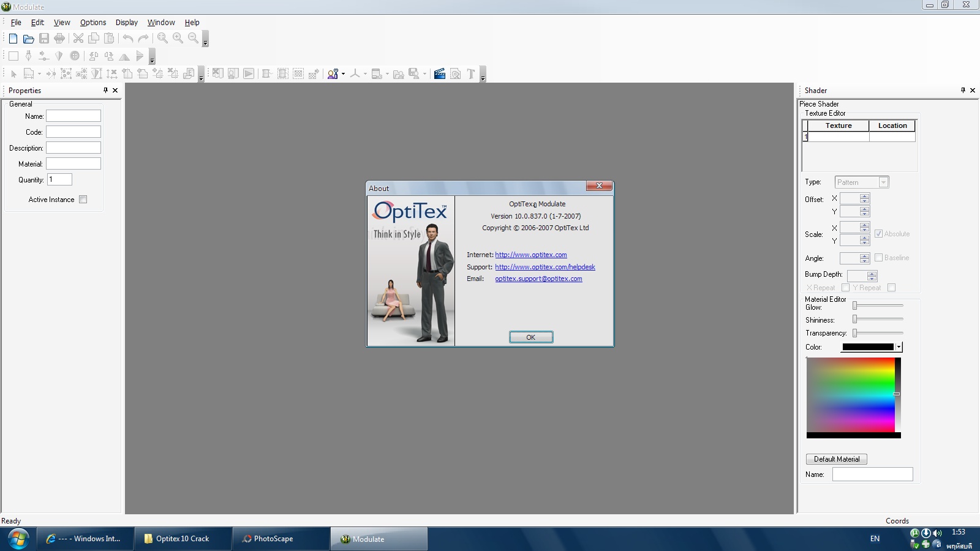Create a new file with the New icon
The image size is (980, 551).
tap(13, 38)
